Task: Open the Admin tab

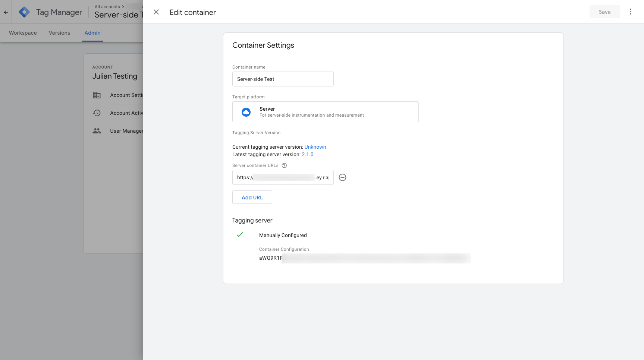Action: point(92,33)
